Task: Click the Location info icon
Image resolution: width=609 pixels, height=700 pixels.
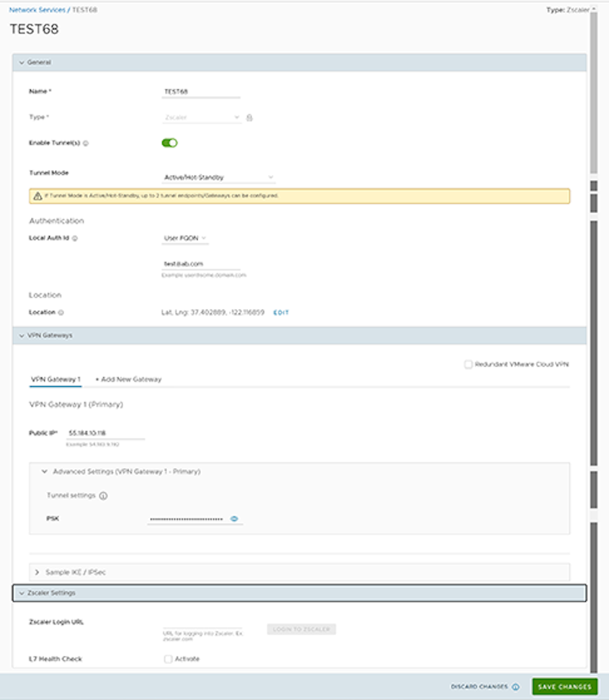Action: [x=61, y=313]
